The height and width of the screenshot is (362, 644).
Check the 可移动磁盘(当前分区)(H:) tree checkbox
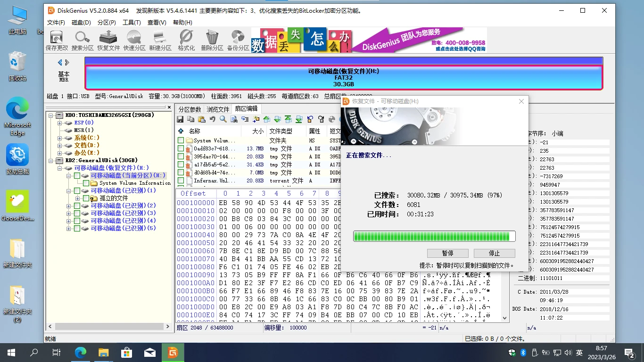click(x=77, y=175)
